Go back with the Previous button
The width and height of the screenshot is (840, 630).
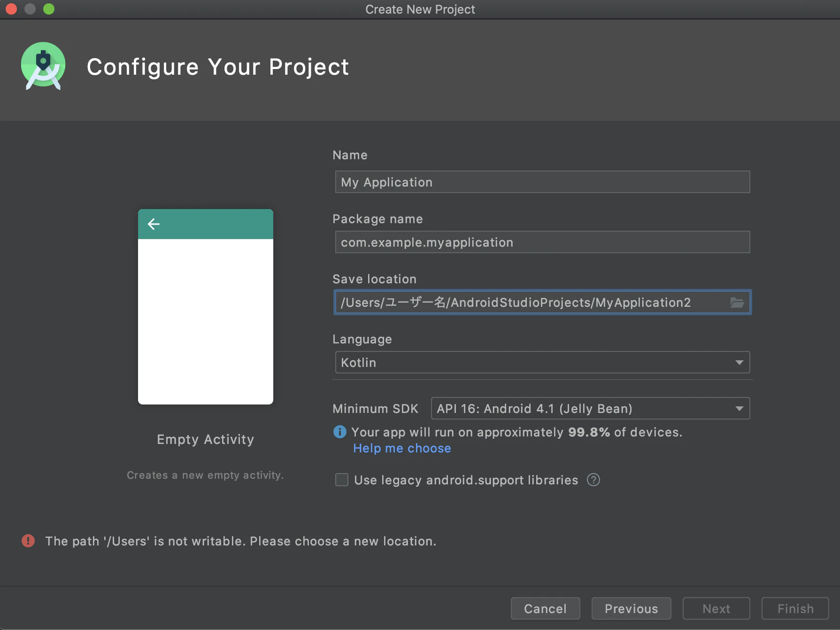coord(631,608)
